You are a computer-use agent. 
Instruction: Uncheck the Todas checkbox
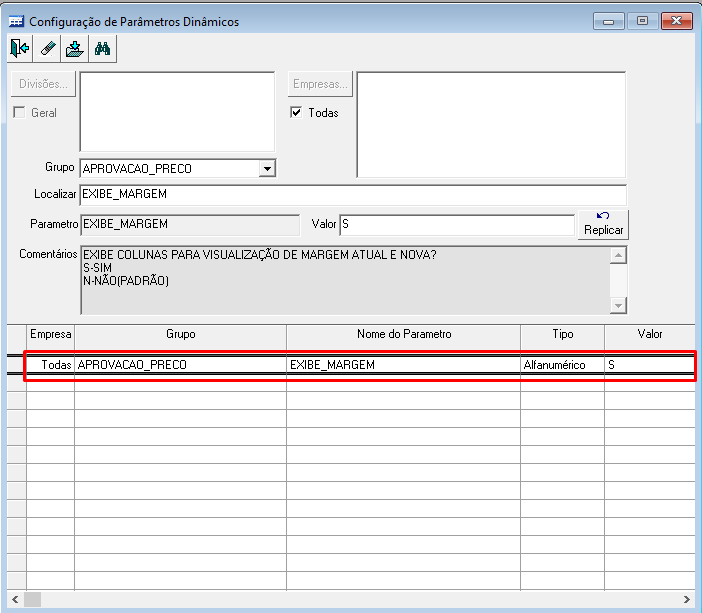(x=296, y=112)
